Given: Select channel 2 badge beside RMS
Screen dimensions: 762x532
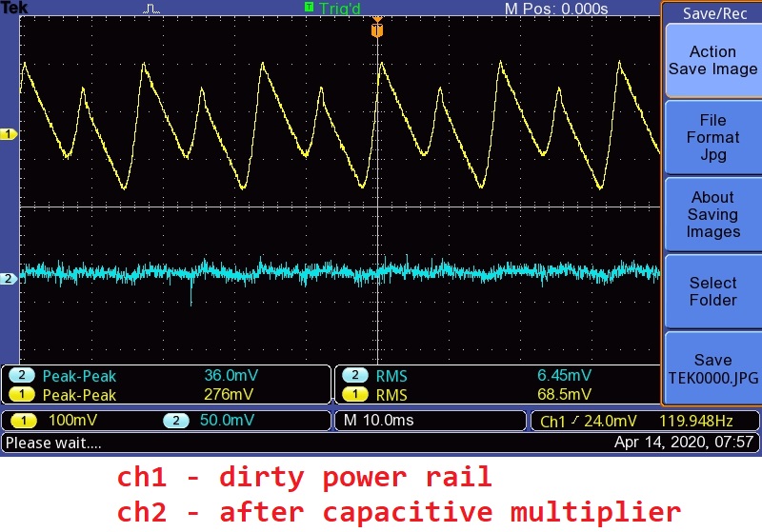Looking at the screenshot, I should (355, 375).
